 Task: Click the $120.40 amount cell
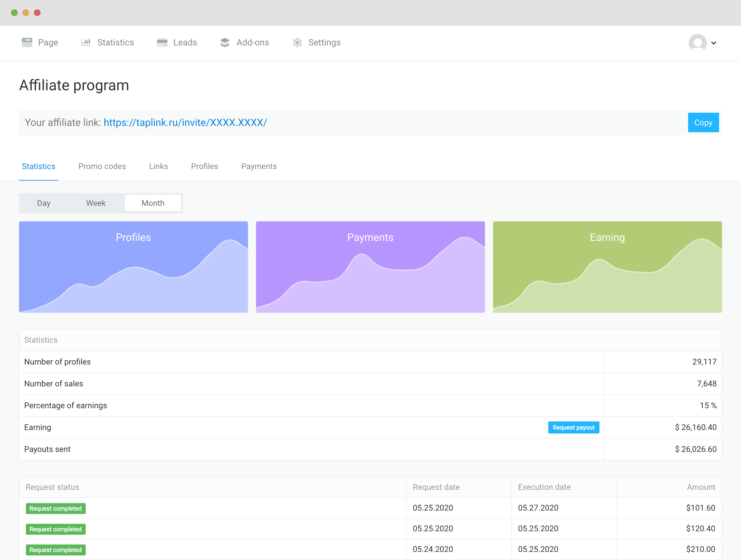point(700,529)
